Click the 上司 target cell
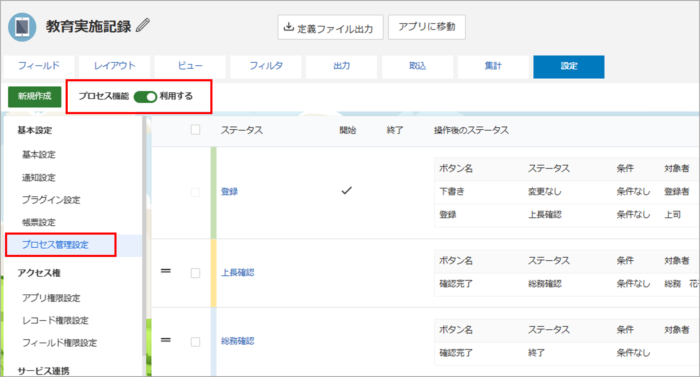This screenshot has width=700, height=377. pos(672,215)
